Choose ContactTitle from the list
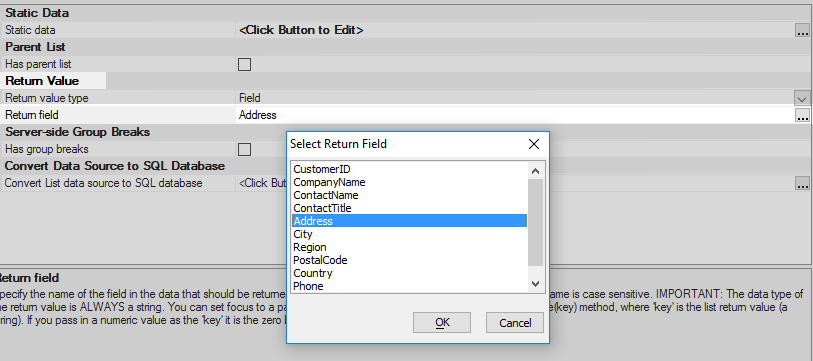Image resolution: width=813 pixels, height=361 pixels. click(410, 208)
